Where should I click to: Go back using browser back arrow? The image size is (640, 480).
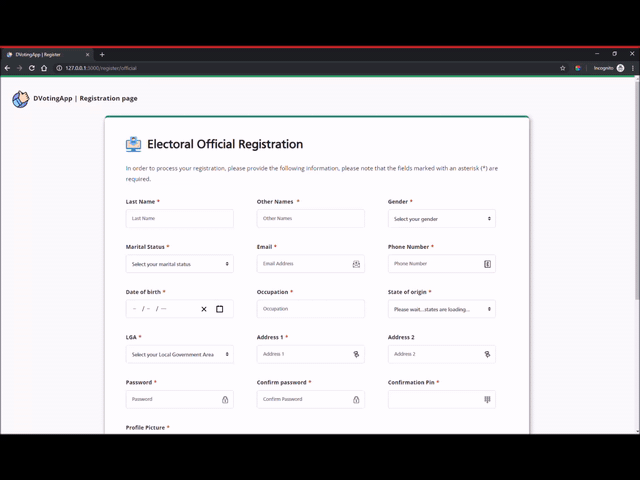tap(7, 68)
